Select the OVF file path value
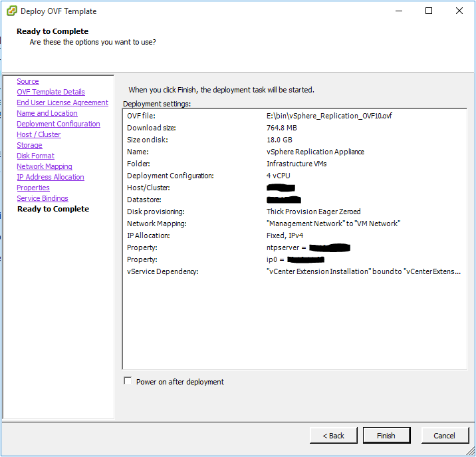Screen dimensions: 476x457 329,116
